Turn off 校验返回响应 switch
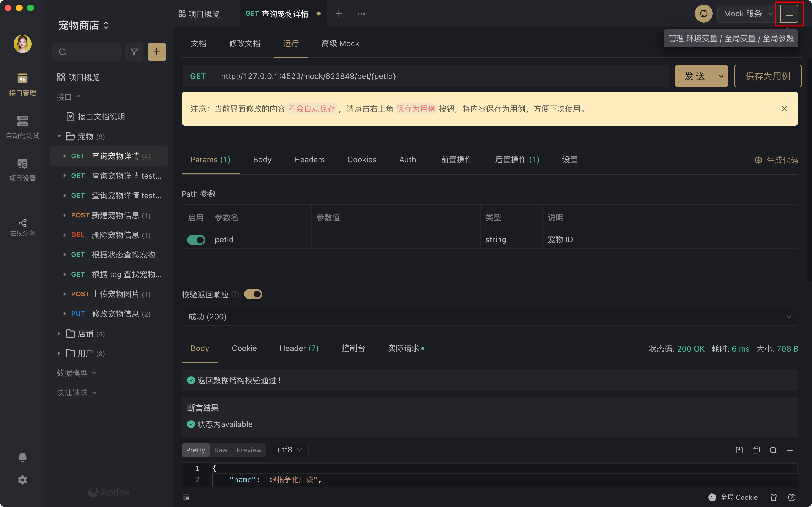 pos(253,294)
